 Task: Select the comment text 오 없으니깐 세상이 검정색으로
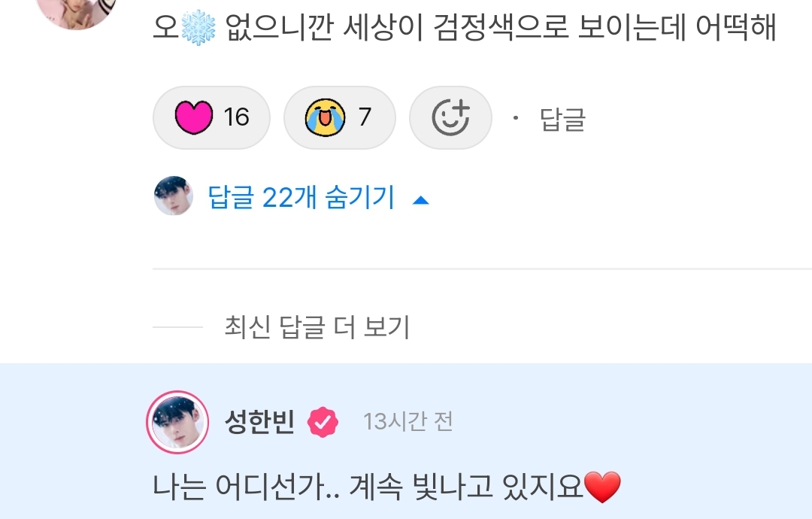(x=361, y=27)
